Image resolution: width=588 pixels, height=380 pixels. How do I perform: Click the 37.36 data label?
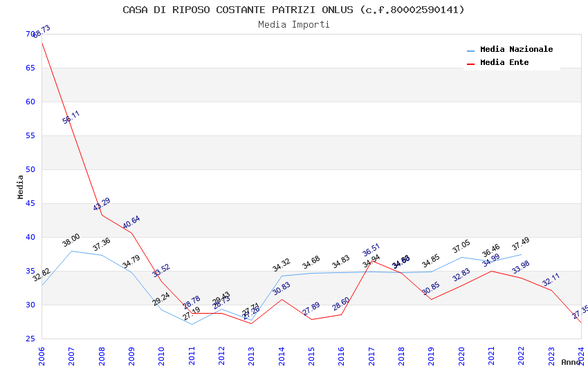coord(102,245)
